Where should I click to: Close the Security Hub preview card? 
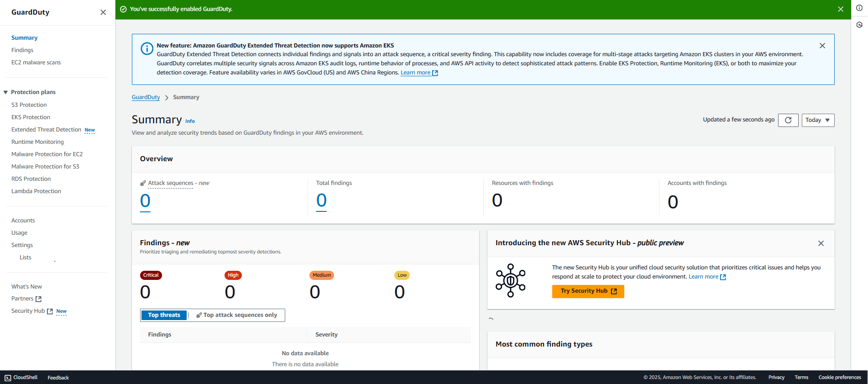click(x=821, y=243)
